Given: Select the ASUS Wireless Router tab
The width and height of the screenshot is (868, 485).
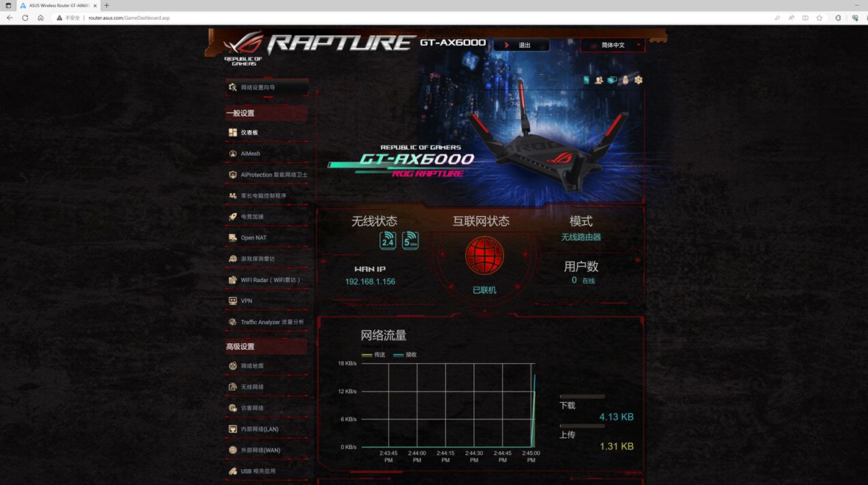Looking at the screenshot, I should coord(58,6).
